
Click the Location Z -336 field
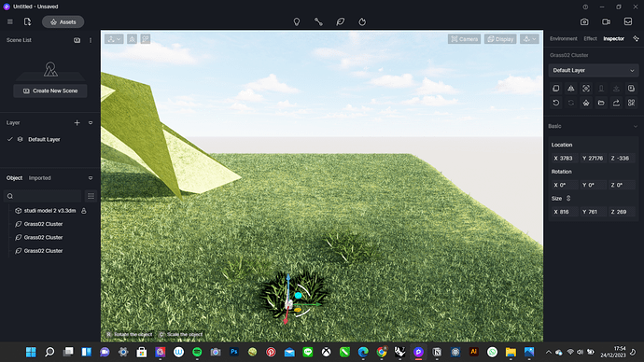pos(622,158)
